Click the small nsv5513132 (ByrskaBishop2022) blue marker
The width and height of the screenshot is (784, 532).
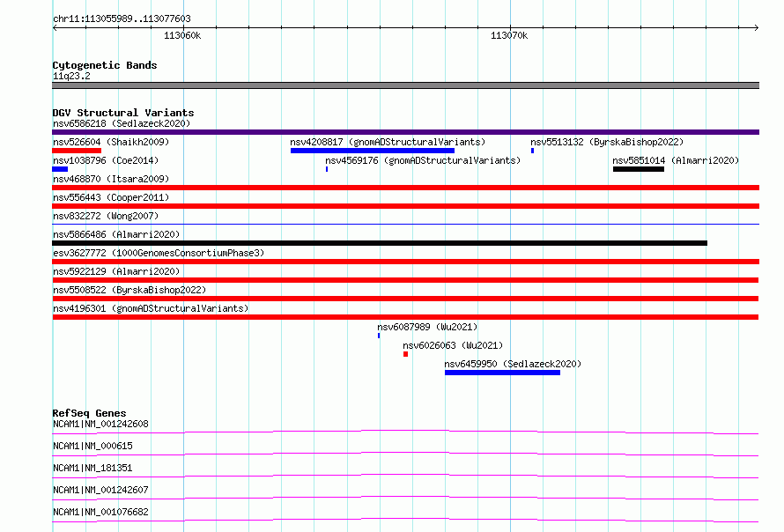[x=532, y=151]
